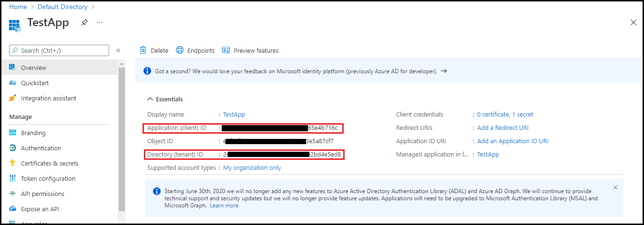The image size is (644, 225).
Task: Click the Search (Ctrl+/) input box
Action: point(59,50)
